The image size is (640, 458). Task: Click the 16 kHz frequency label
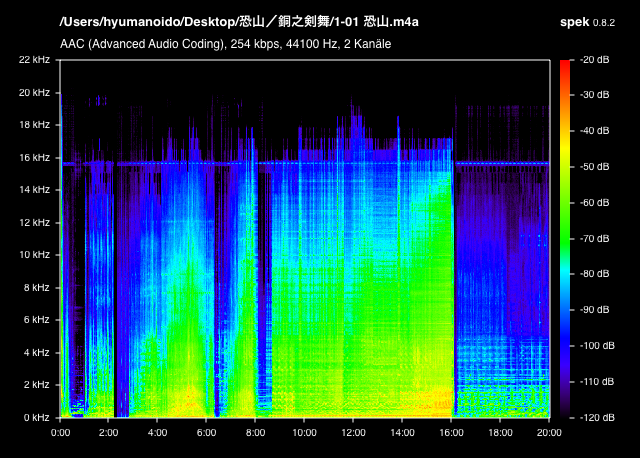34,157
